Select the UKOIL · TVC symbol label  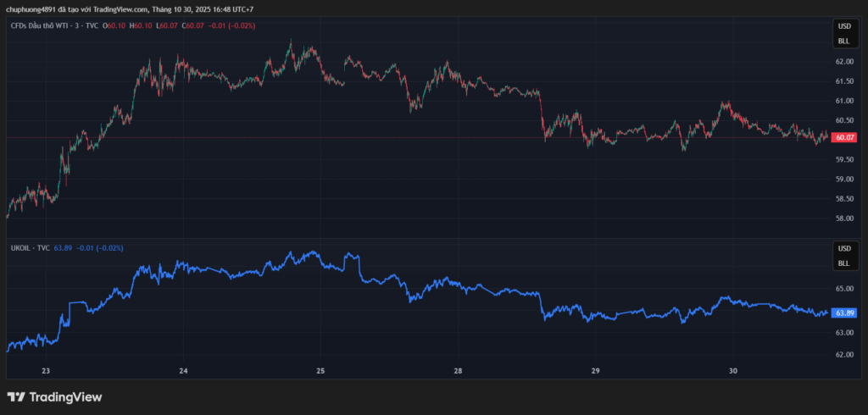30,247
